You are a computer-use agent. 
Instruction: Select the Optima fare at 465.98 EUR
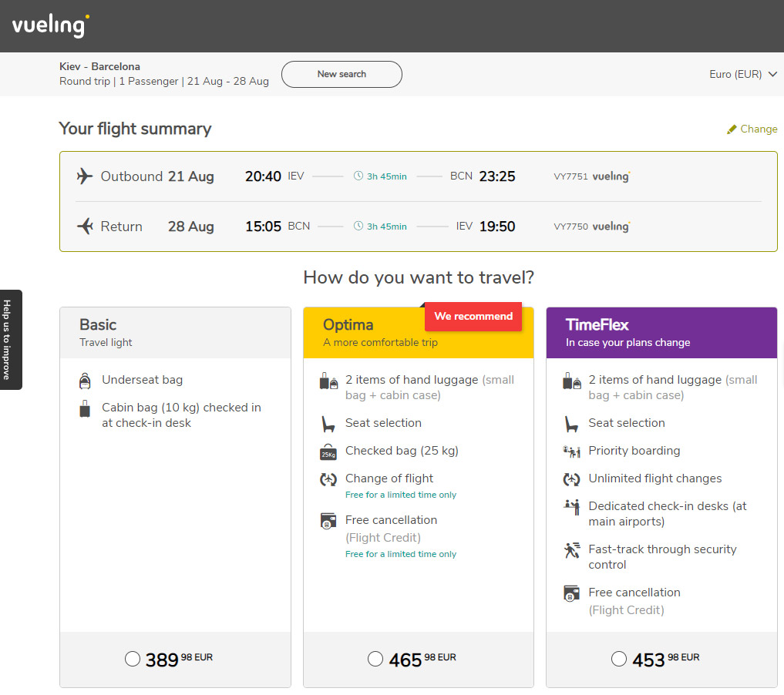click(x=375, y=659)
